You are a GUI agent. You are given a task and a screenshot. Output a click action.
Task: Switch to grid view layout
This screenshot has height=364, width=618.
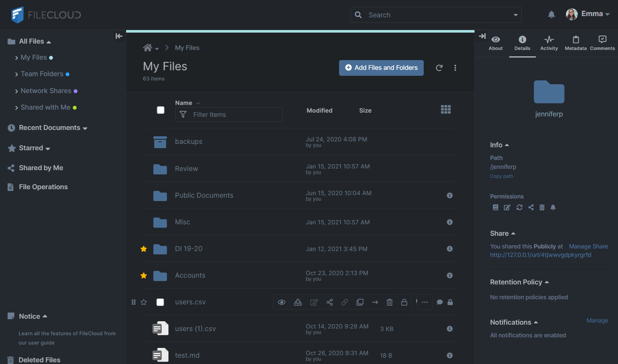click(x=446, y=110)
